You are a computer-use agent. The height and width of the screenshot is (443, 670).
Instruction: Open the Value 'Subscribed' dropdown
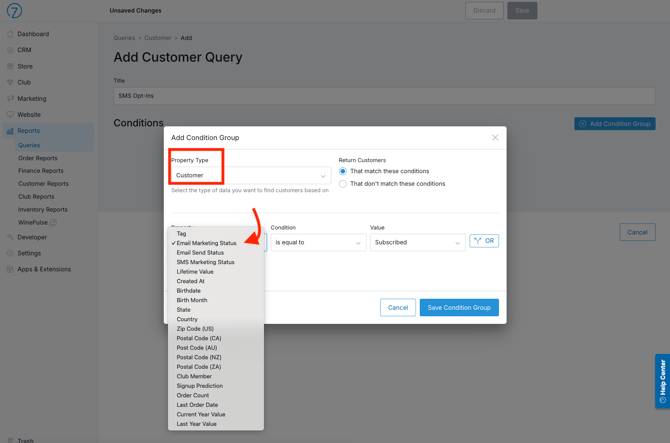click(417, 242)
